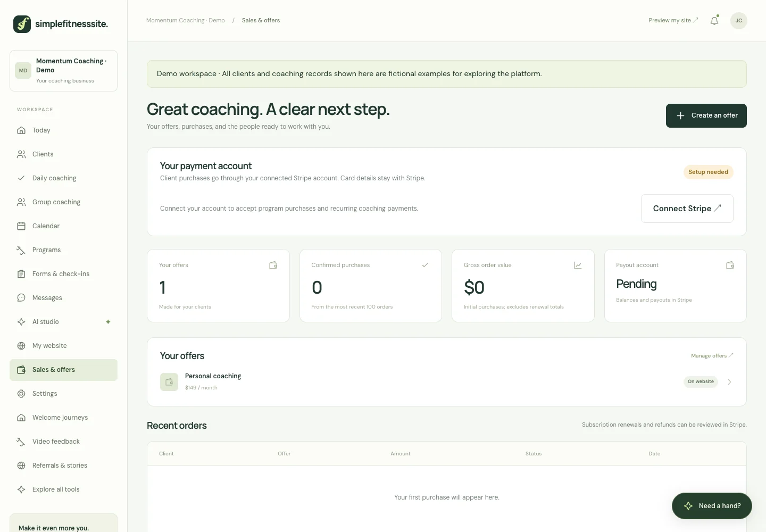
Task: Open the Preview my site link
Action: click(x=673, y=21)
